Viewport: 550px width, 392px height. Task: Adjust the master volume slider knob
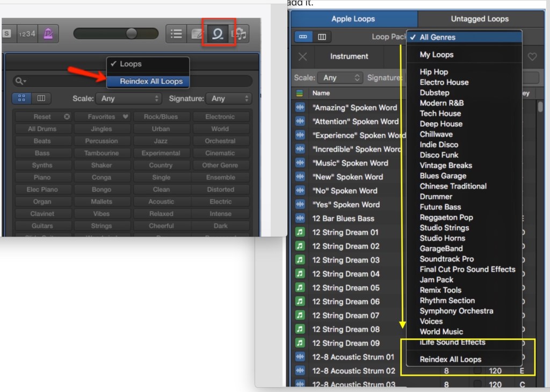coord(131,34)
